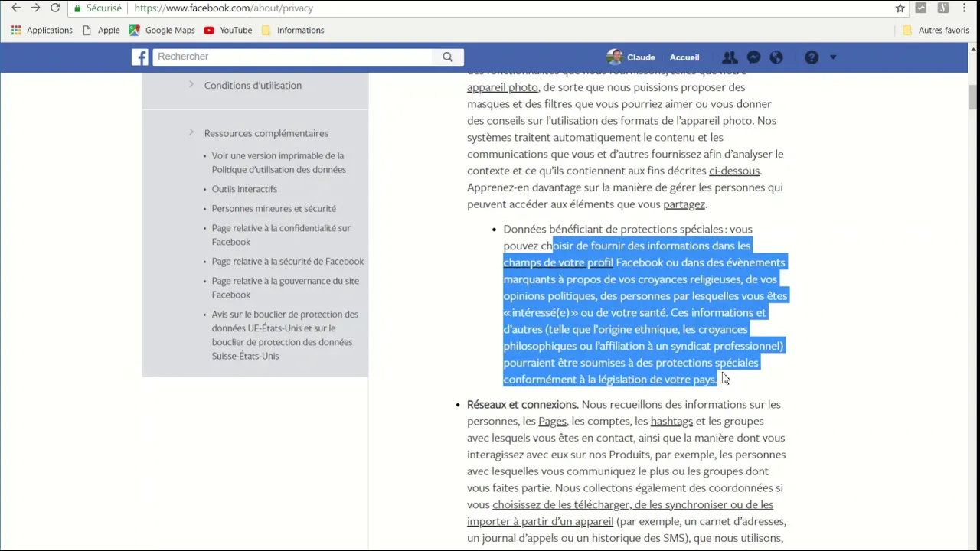Follow the Pages link
980x551 pixels.
[552, 421]
